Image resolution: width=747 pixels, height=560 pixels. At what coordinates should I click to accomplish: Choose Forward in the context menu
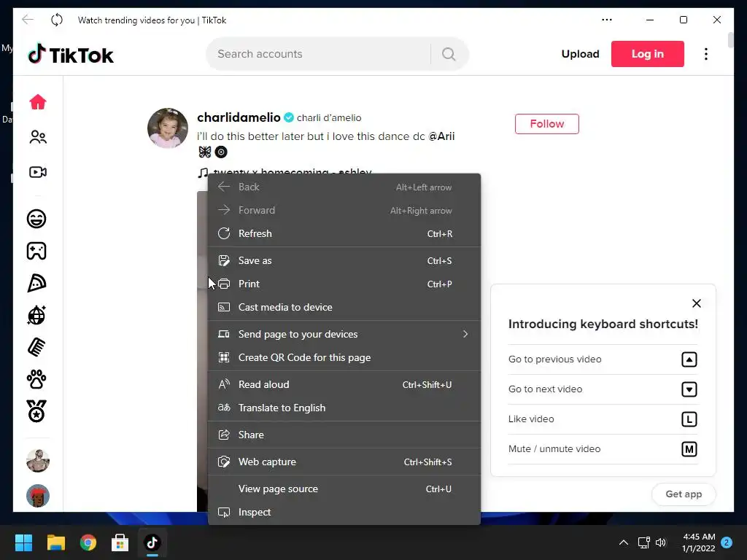coord(344,210)
